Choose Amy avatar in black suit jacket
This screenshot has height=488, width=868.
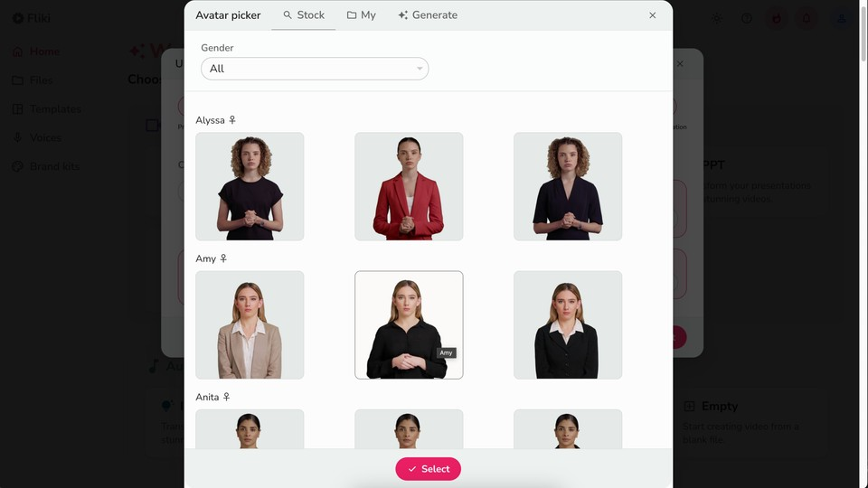(x=568, y=324)
